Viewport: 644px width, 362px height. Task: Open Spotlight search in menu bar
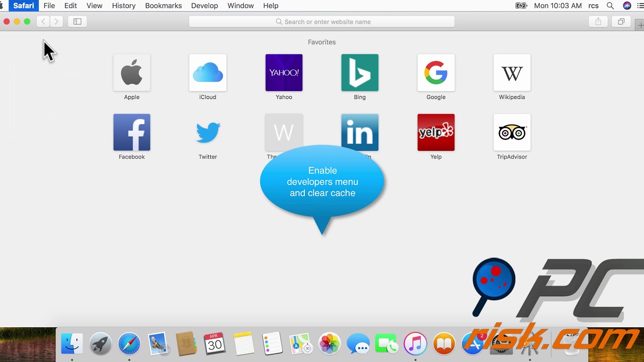(x=610, y=6)
